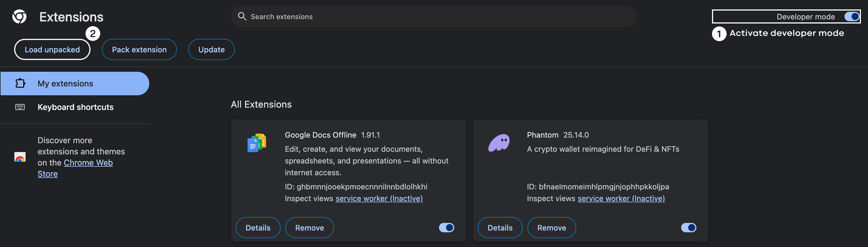Inspect Phantom service worker link
868x247 pixels.
(x=621, y=198)
